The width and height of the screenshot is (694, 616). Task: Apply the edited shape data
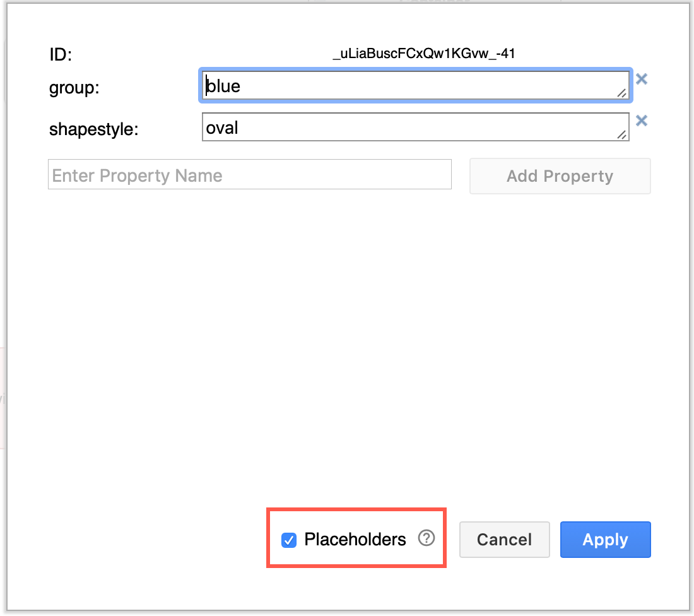pyautogui.click(x=605, y=539)
